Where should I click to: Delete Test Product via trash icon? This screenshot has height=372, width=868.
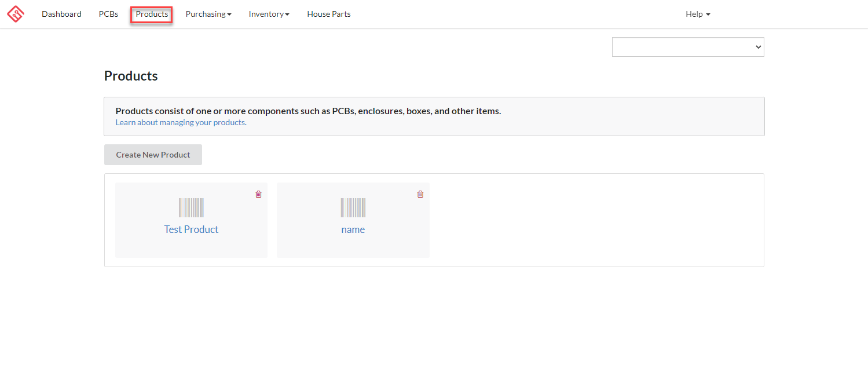(258, 194)
